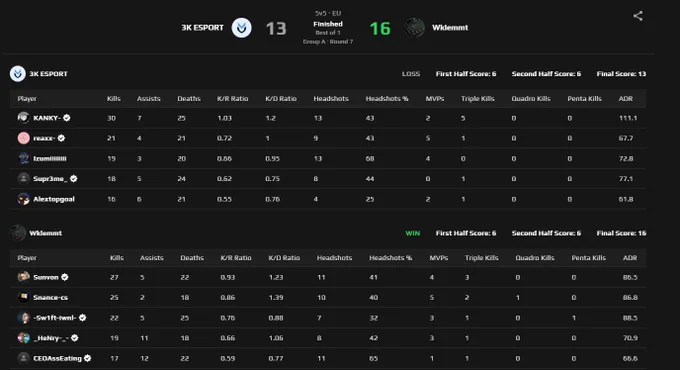Open Supr3me_ player profile link

[x=50, y=179]
